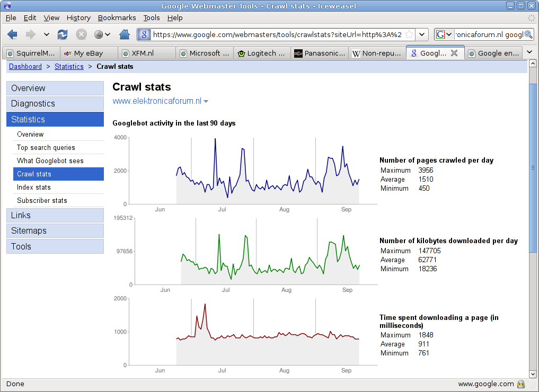Open the Bookmarks menu
539x392 pixels.
coord(117,18)
